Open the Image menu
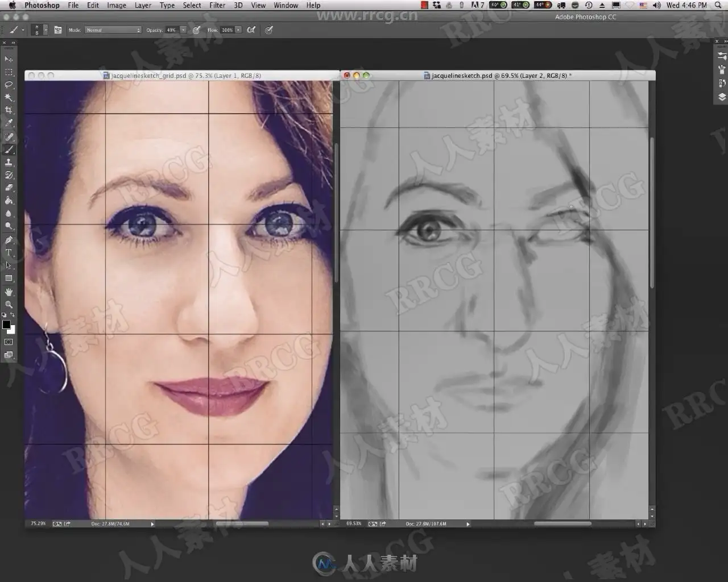The height and width of the screenshot is (582, 728). tap(117, 5)
